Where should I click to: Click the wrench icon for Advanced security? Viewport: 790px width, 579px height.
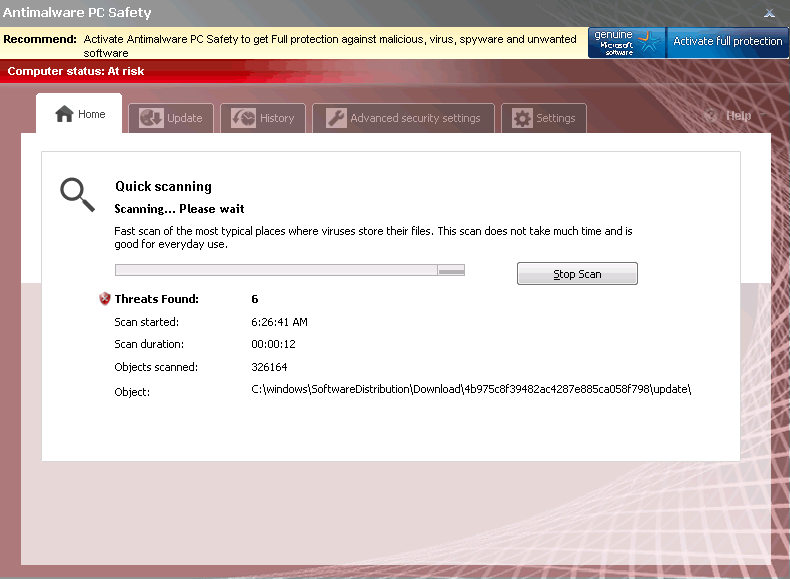(x=335, y=118)
